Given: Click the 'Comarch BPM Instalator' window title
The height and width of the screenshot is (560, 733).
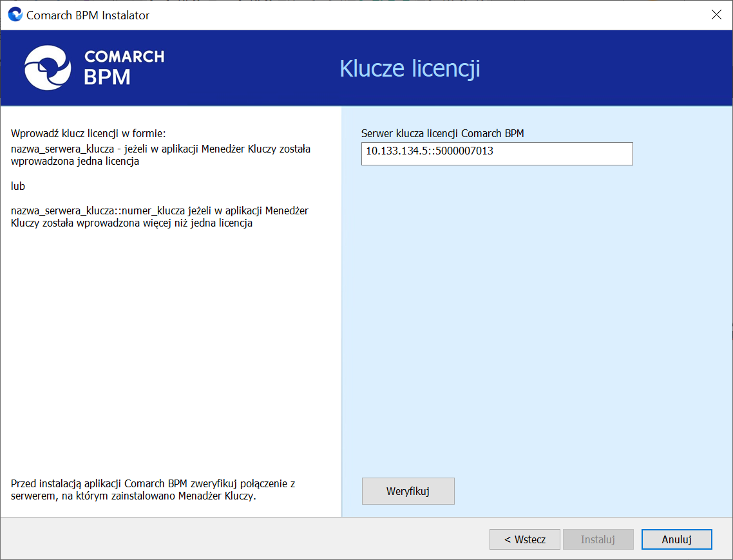Looking at the screenshot, I should click(88, 15).
